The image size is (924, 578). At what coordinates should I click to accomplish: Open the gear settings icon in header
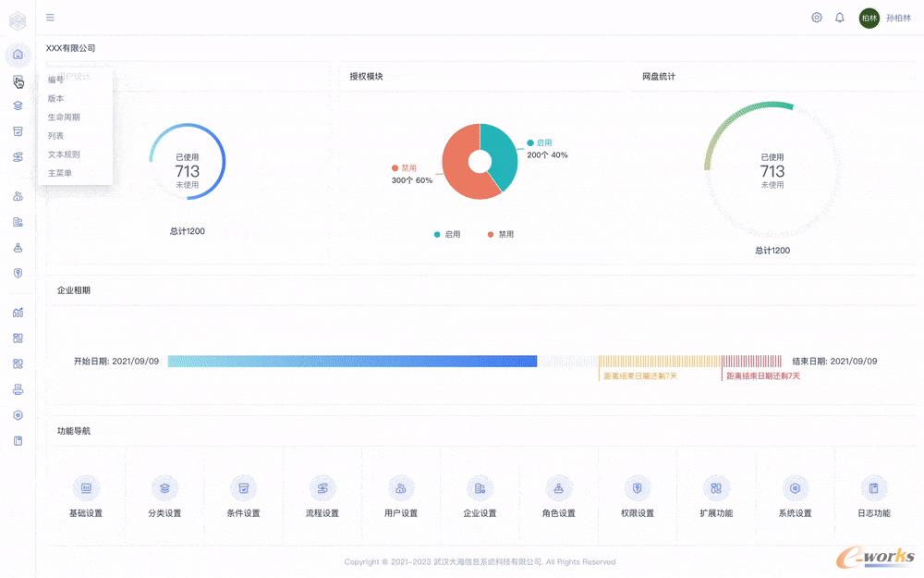[817, 18]
